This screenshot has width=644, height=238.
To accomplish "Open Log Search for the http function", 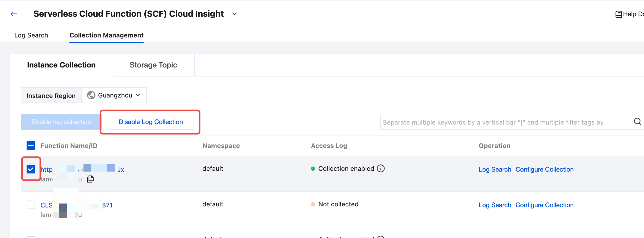I will pyautogui.click(x=495, y=169).
